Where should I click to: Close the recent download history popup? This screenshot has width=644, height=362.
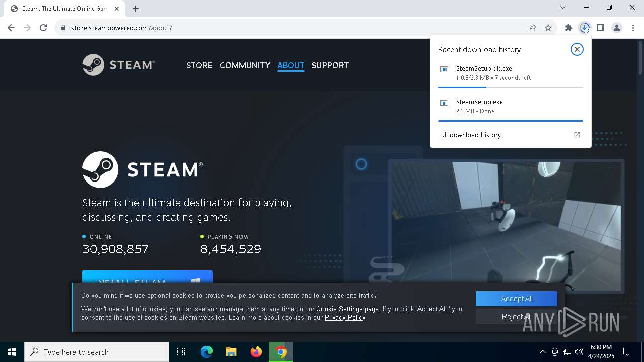tap(577, 49)
